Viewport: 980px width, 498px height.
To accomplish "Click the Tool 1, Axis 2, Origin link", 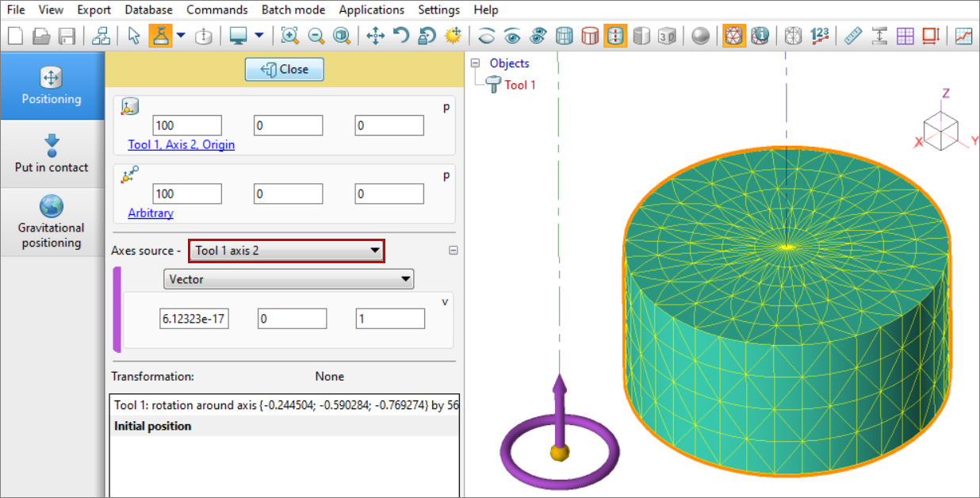I will tap(181, 145).
